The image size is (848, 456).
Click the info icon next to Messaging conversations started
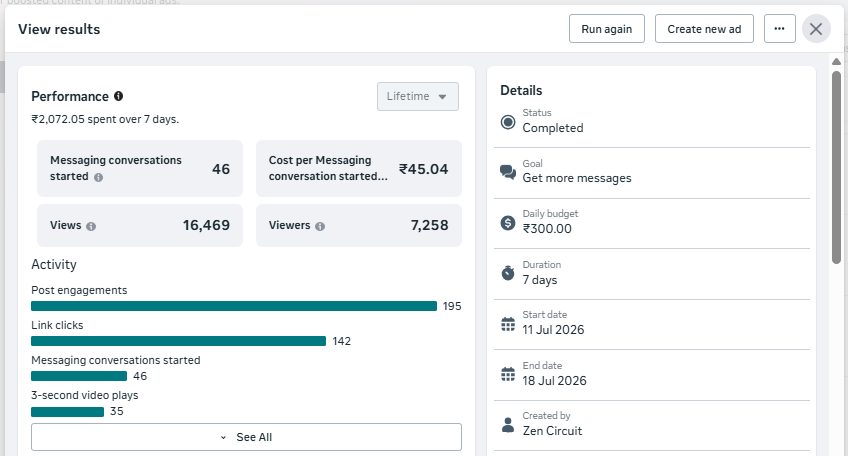98,177
